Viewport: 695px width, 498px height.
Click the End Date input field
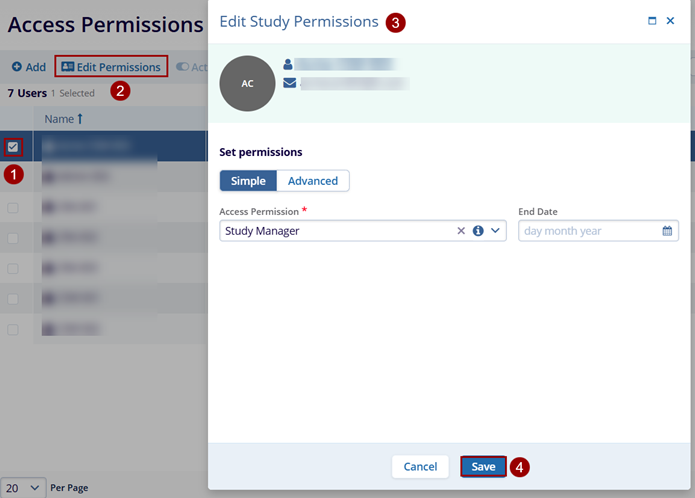click(x=588, y=231)
